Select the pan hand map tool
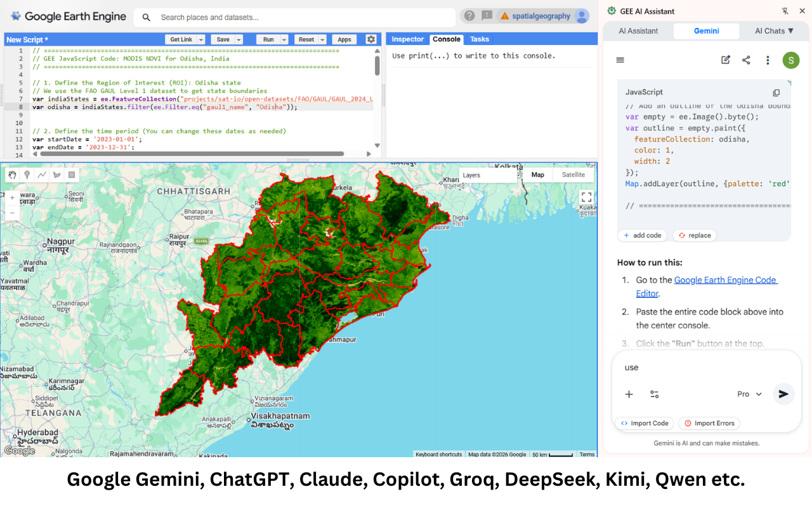The image size is (812, 508). click(x=12, y=175)
